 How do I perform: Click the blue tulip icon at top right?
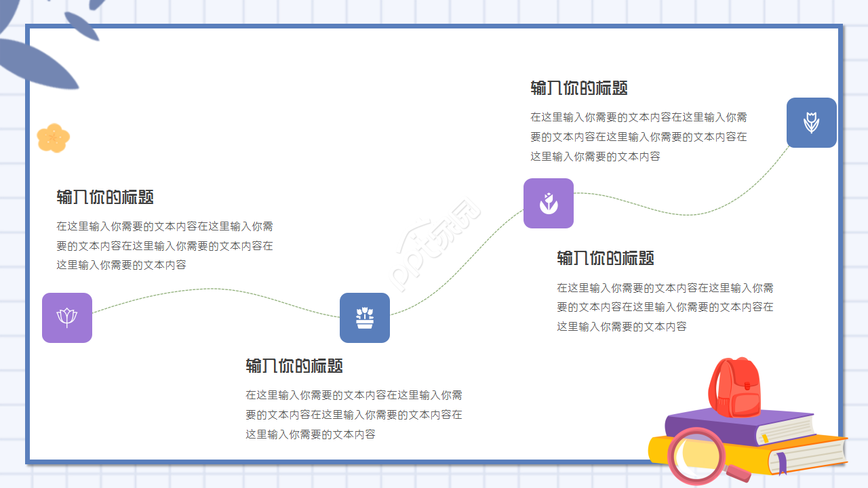811,123
